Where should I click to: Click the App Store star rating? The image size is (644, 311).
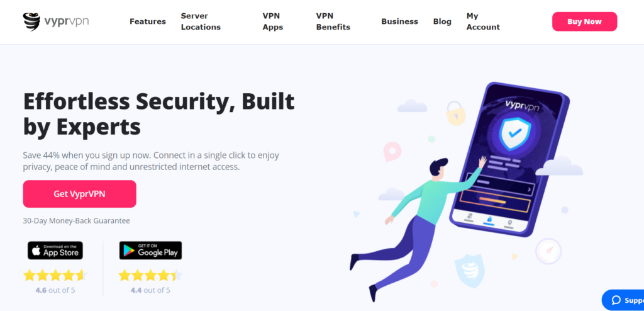pyautogui.click(x=55, y=274)
